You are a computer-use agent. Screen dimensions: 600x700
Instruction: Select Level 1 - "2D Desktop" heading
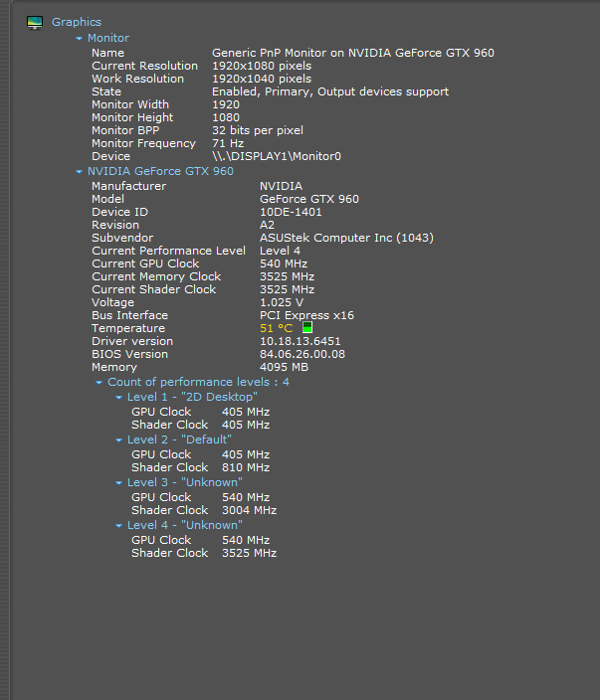click(192, 397)
